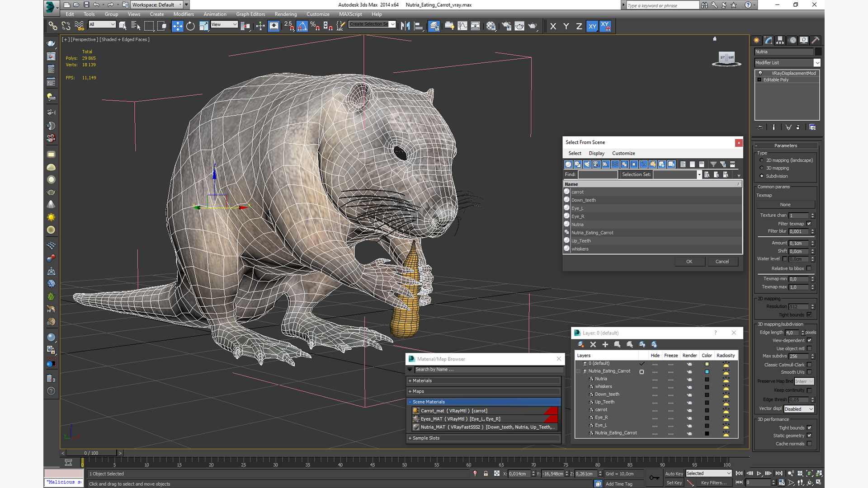Add selected objects to layer with plus icon

point(605,344)
